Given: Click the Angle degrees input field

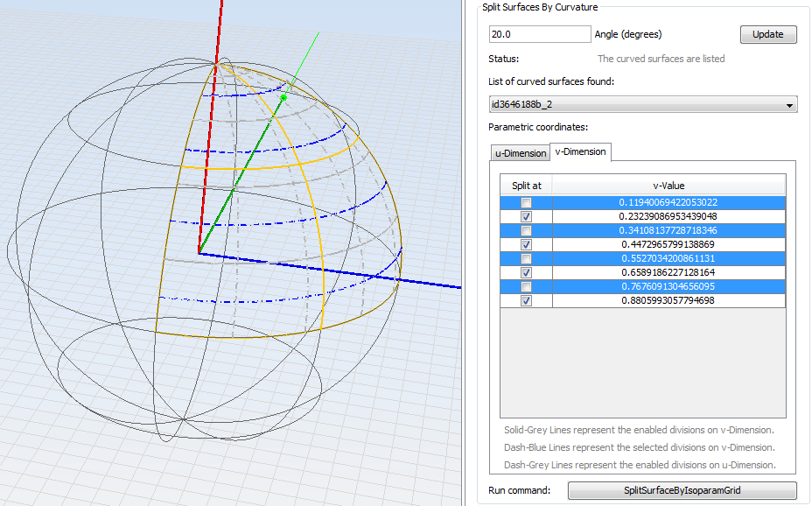Looking at the screenshot, I should point(540,34).
